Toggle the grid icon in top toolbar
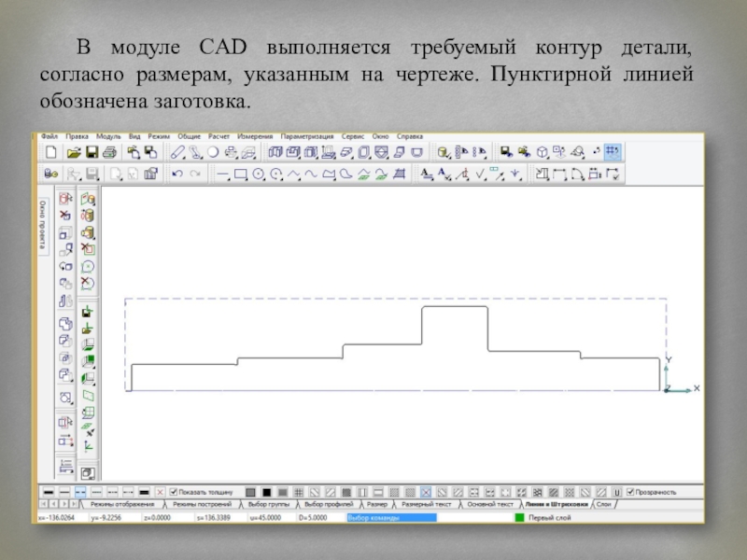This screenshot has width=747, height=560. [x=613, y=151]
